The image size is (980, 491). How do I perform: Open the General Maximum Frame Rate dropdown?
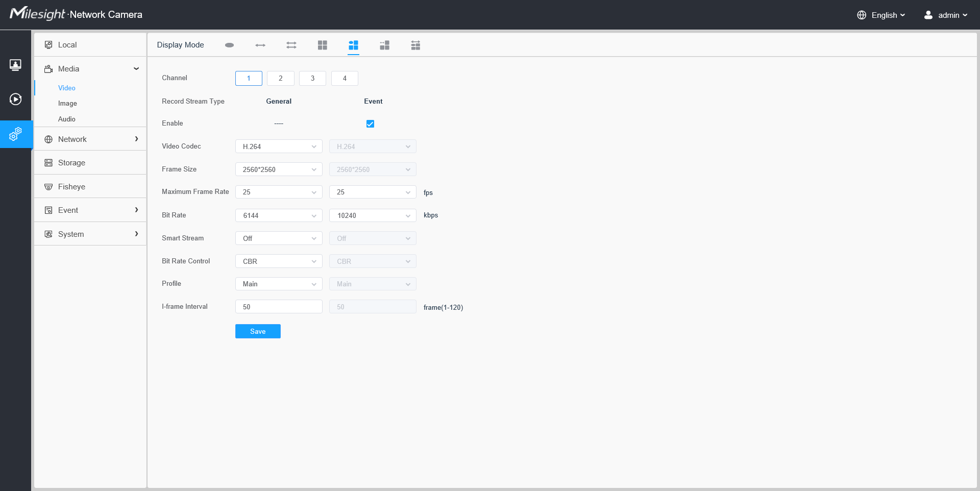click(279, 192)
